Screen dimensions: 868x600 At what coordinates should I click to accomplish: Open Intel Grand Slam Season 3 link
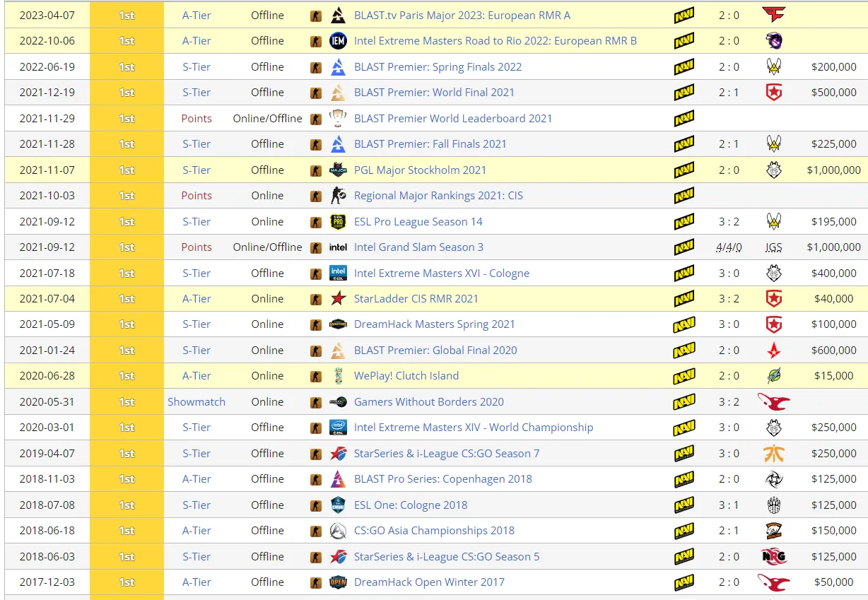[x=418, y=247]
